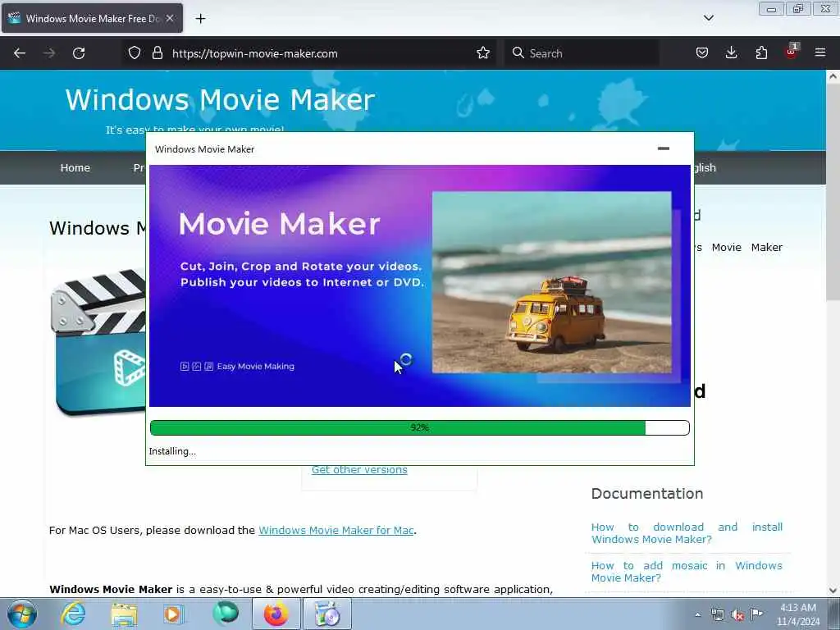Reload the page with the refresh icon
The width and height of the screenshot is (840, 630).
pyautogui.click(x=79, y=53)
